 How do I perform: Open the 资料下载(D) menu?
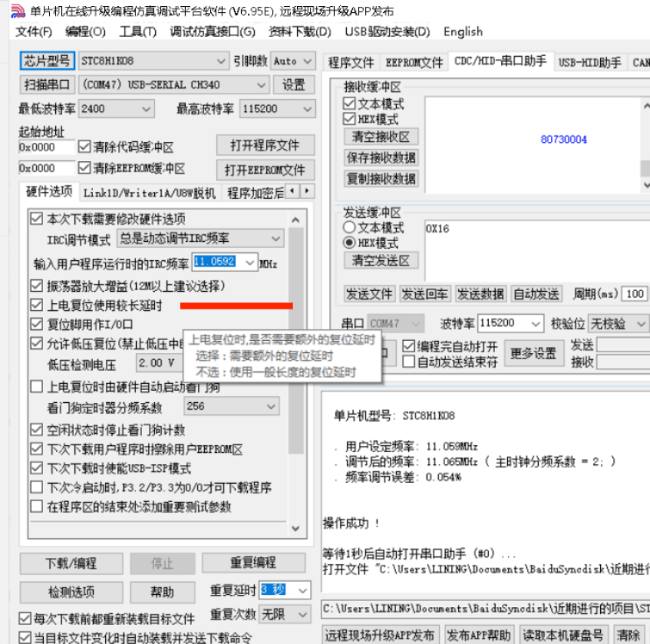300,32
